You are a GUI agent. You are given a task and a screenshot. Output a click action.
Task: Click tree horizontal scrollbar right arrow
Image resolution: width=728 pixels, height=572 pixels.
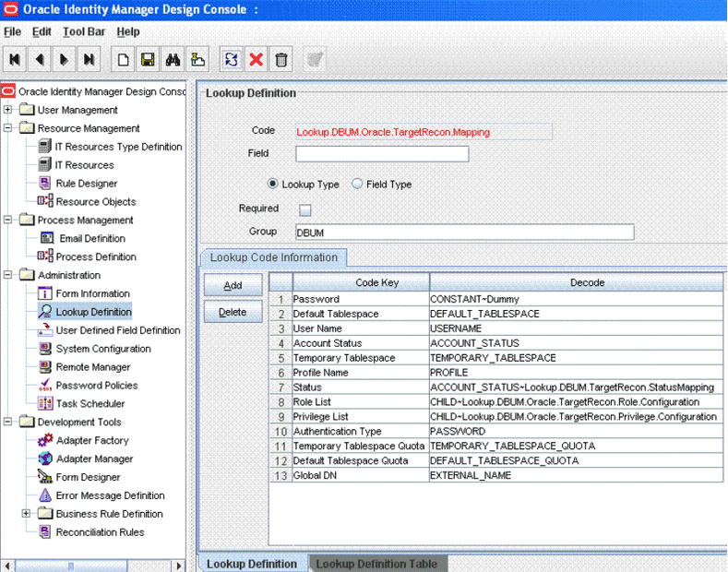(x=179, y=566)
